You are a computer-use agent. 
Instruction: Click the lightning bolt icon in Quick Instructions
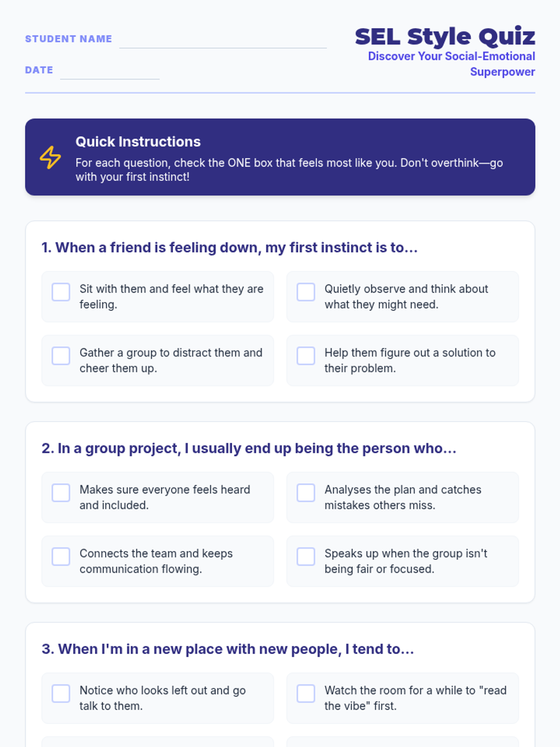(x=50, y=157)
